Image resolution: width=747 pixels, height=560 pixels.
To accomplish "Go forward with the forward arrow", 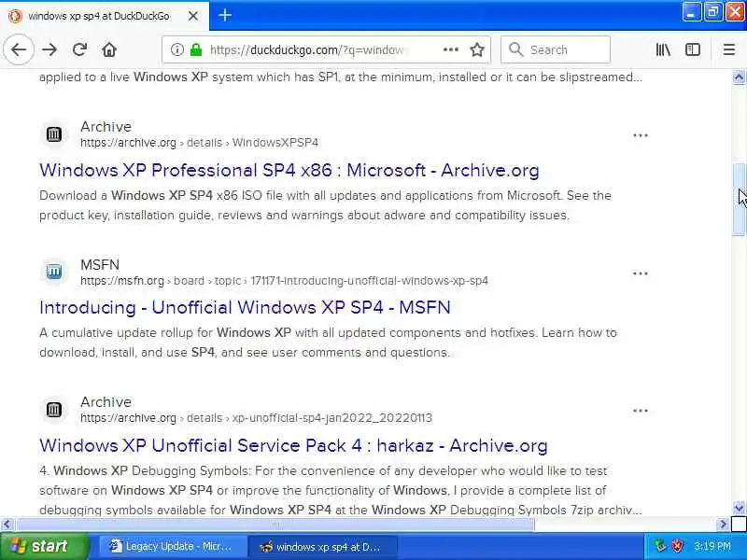I will [49, 49].
